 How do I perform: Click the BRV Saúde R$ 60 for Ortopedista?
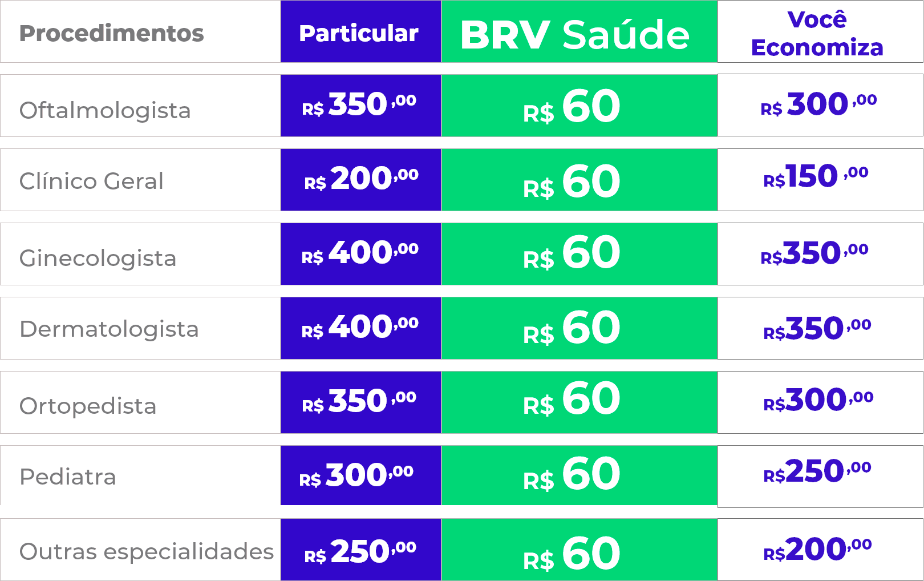572,399
